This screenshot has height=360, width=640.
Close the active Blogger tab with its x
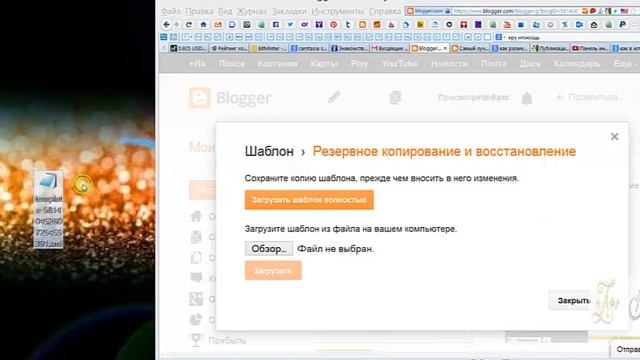point(445,48)
